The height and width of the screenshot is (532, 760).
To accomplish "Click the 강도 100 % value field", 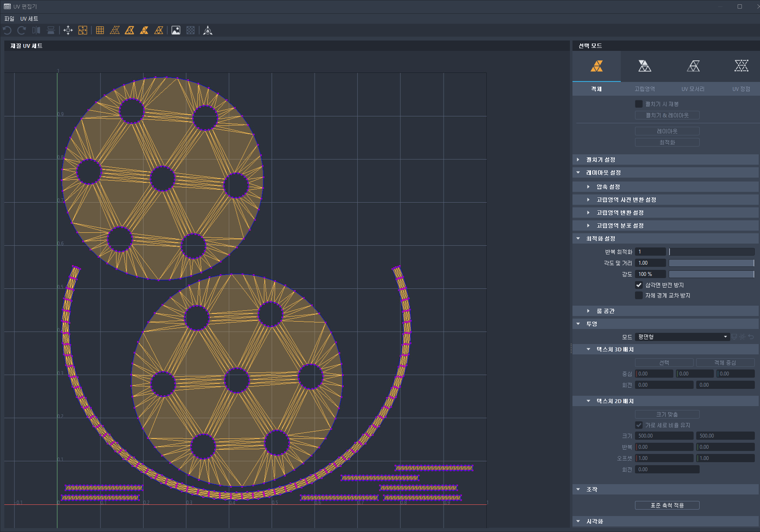I will point(651,274).
